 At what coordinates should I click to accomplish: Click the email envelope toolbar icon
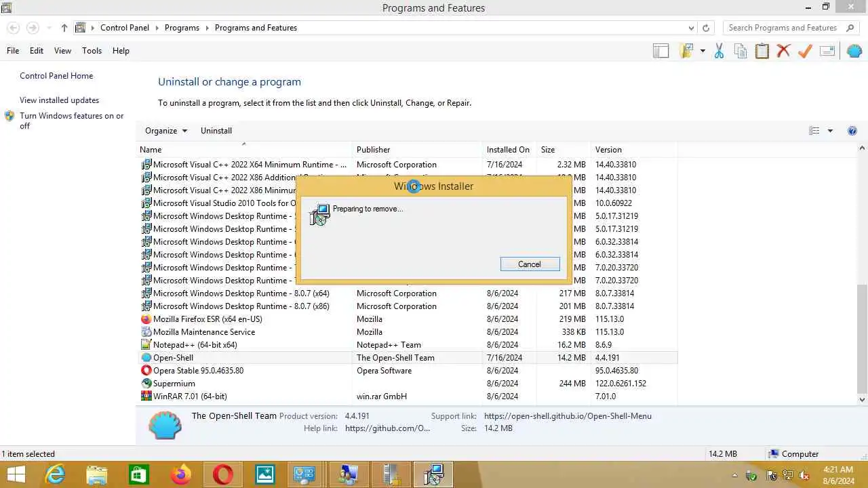coord(827,51)
